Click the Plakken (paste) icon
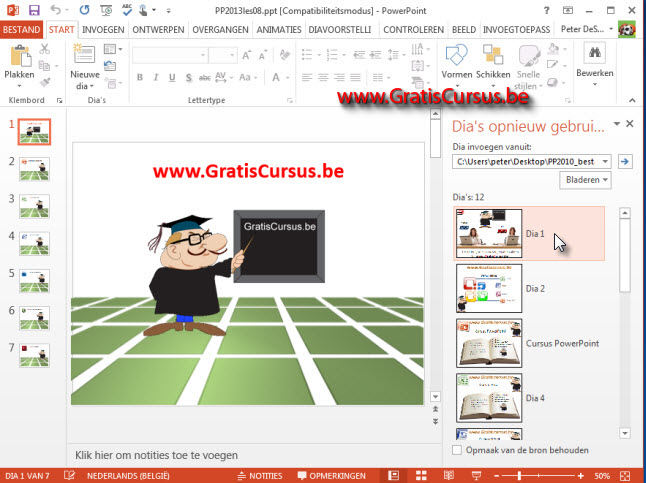The height and width of the screenshot is (483, 646). (x=19, y=56)
